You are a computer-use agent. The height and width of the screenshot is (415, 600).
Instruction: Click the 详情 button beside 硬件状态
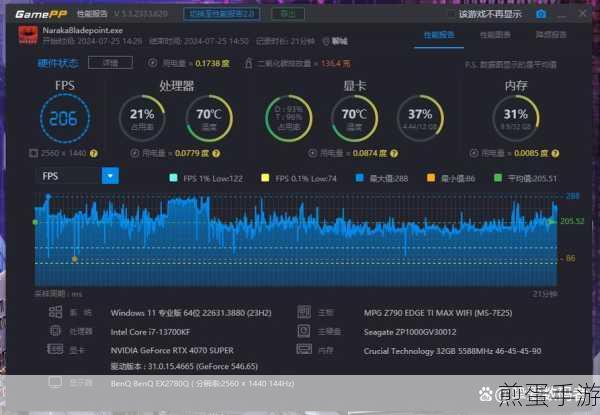(x=111, y=63)
